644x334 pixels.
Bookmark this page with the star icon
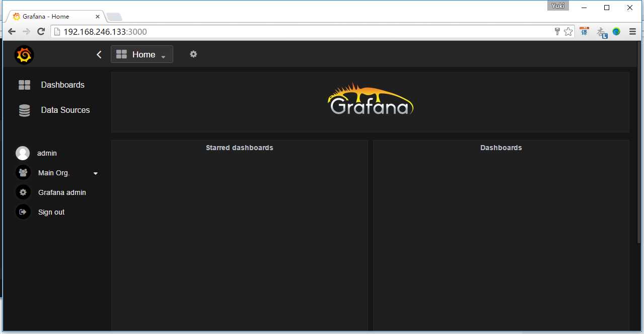tap(568, 32)
